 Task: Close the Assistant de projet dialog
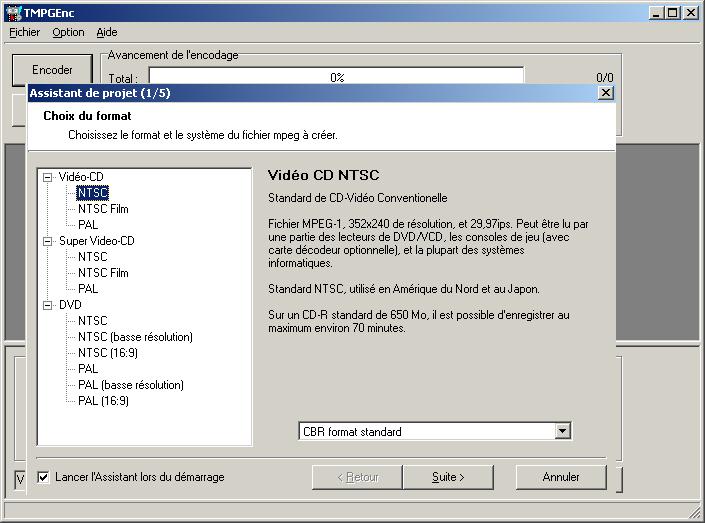[605, 92]
